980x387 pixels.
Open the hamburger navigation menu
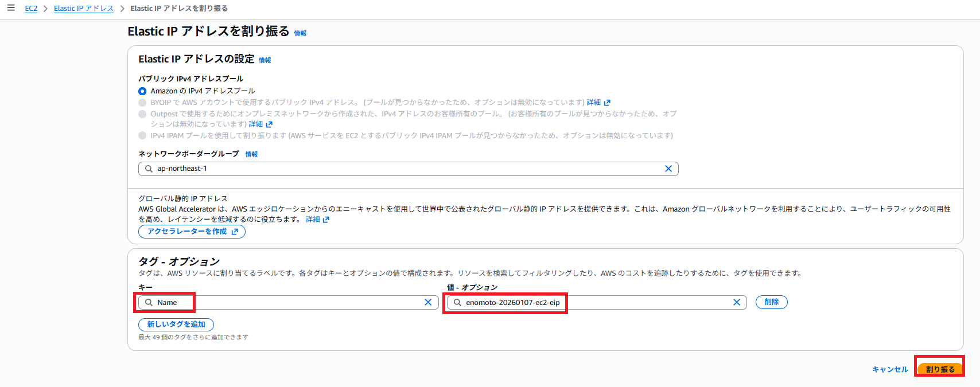click(11, 8)
